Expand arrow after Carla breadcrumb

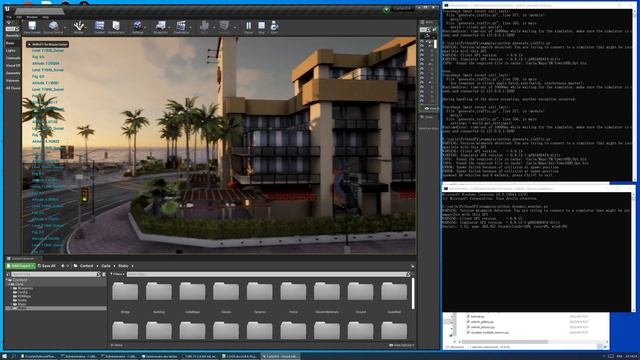click(114, 266)
